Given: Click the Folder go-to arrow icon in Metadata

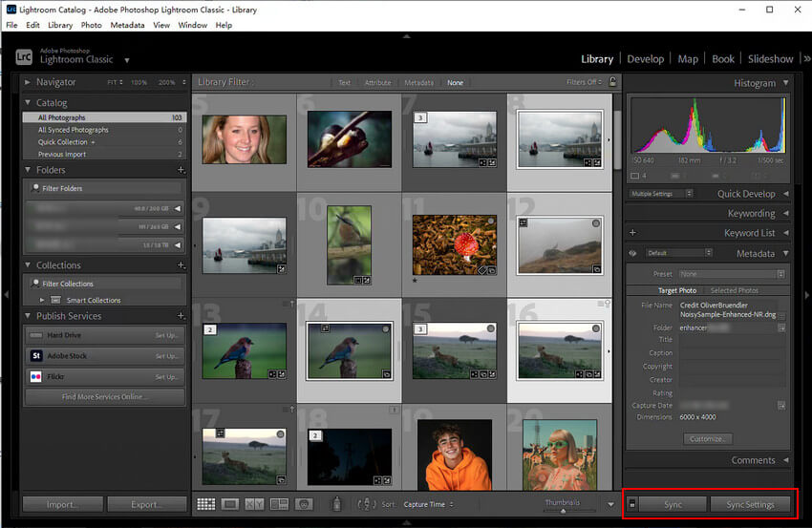Looking at the screenshot, I should click(781, 327).
